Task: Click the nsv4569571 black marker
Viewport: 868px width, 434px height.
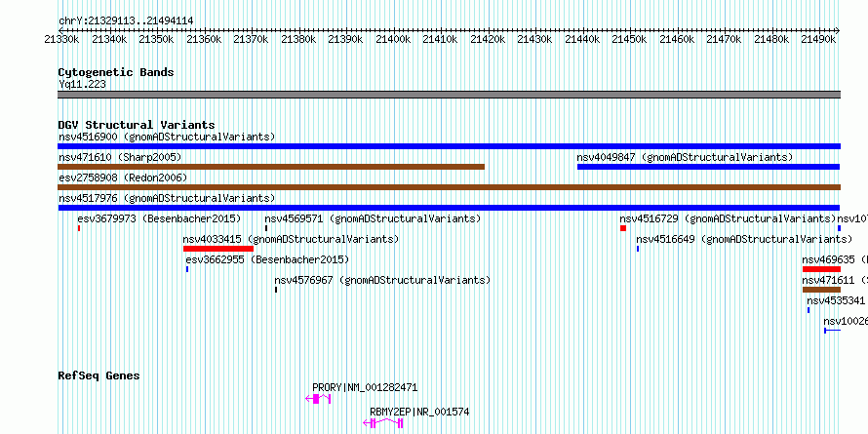Action: pyautogui.click(x=266, y=228)
